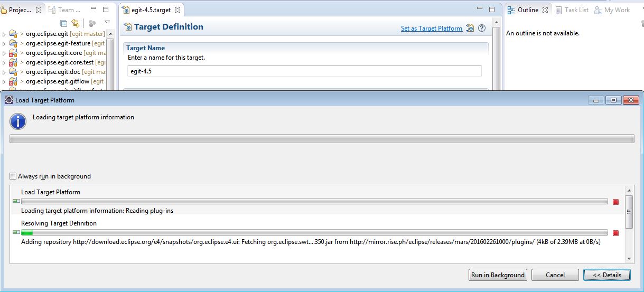Switch to the Team tab
Screen dimensions: 644x292
(65, 10)
